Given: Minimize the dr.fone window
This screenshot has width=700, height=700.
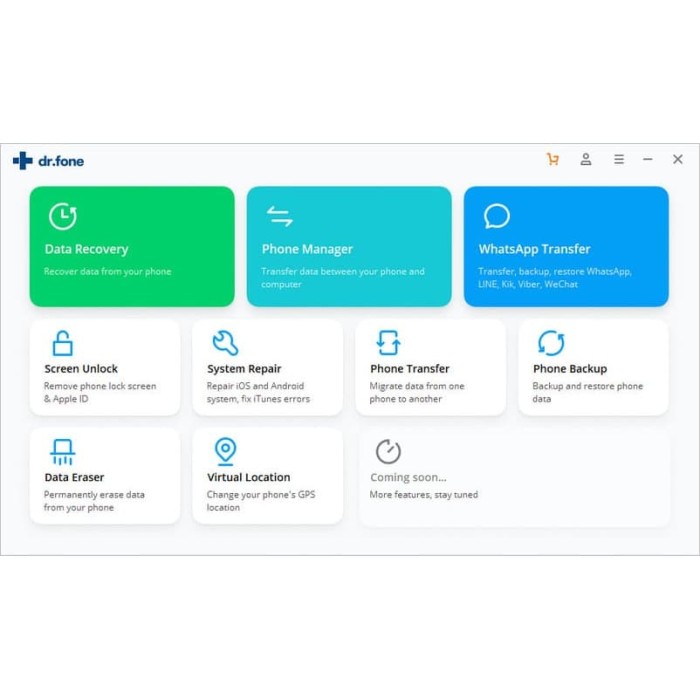Looking at the screenshot, I should pos(648,160).
